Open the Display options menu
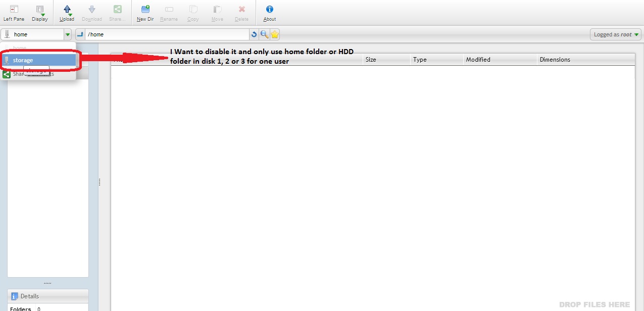This screenshot has height=311, width=644. coord(39,13)
